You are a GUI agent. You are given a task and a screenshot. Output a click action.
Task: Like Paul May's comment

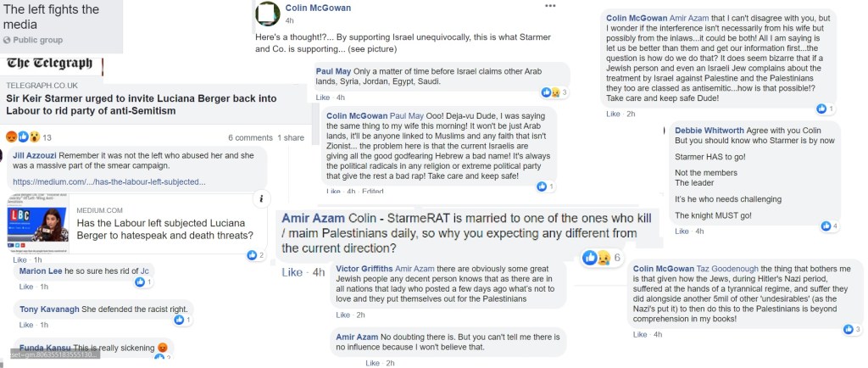coord(321,98)
